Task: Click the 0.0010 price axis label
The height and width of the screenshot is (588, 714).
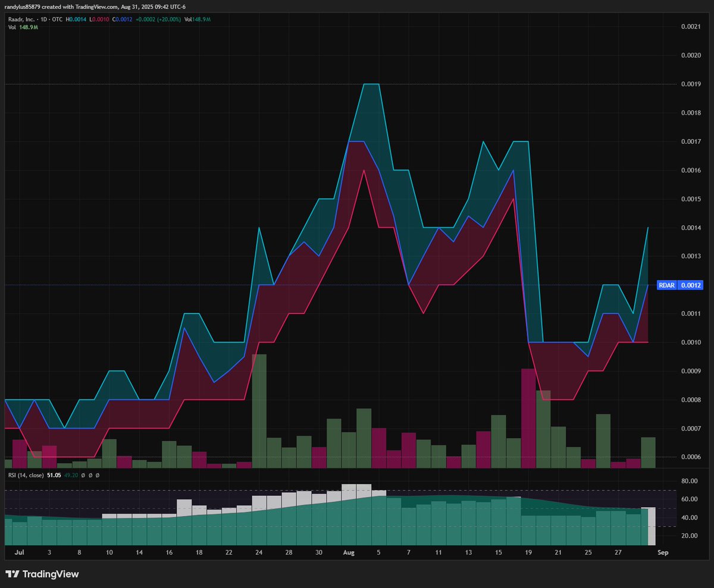Action: 690,342
